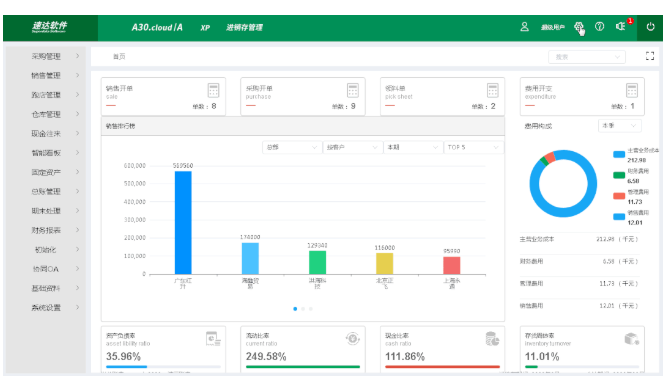Expand the 固定资产 sidebar chevron
This screenshot has height=389, width=669.
[77, 172]
